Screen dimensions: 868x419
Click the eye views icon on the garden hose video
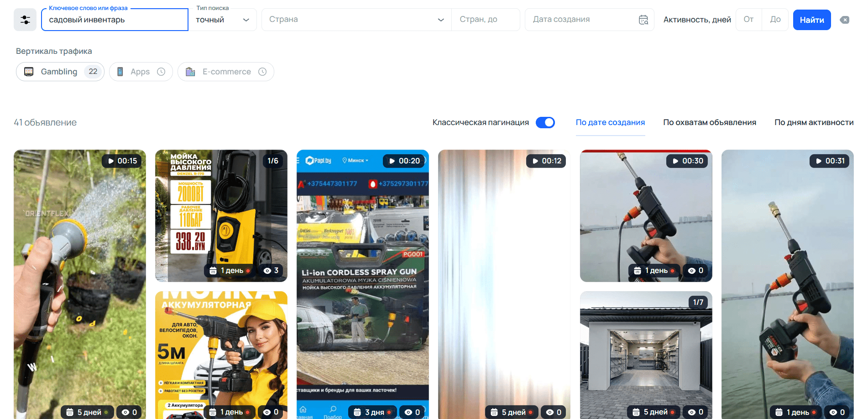[125, 412]
